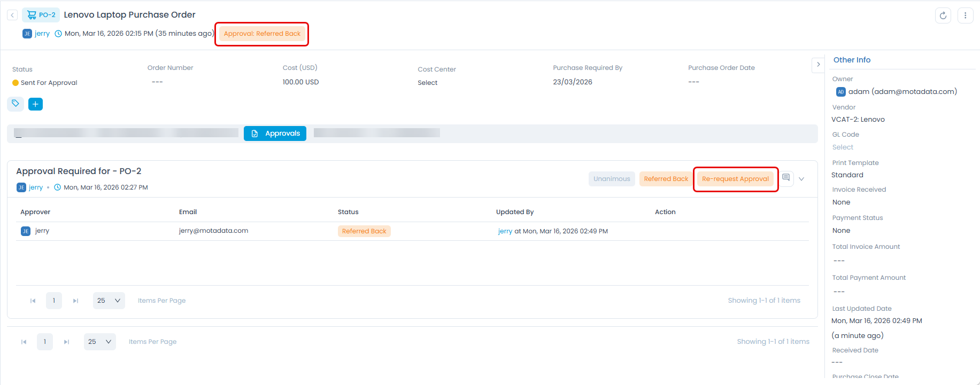Open bottom pagination items per page dropdown

tap(99, 342)
